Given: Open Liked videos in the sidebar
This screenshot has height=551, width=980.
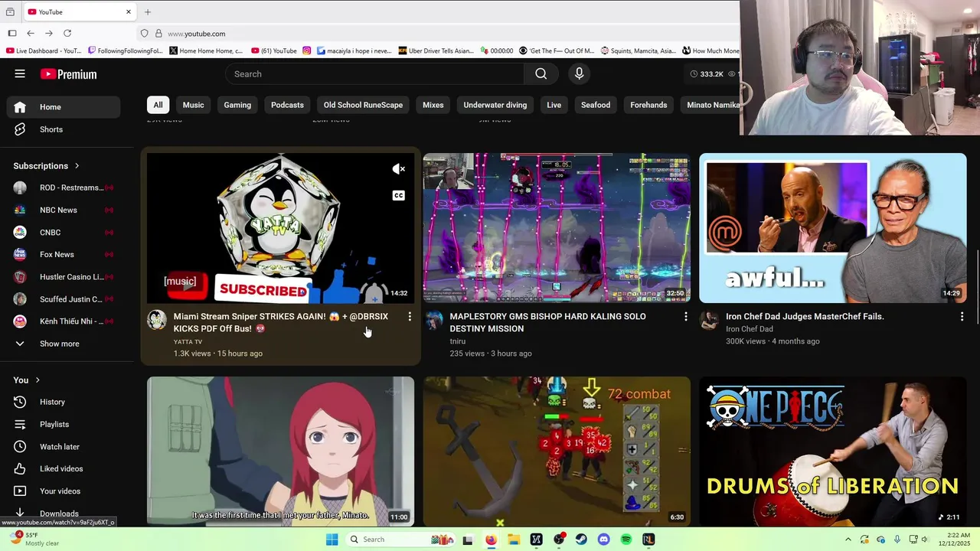Looking at the screenshot, I should [x=63, y=468].
